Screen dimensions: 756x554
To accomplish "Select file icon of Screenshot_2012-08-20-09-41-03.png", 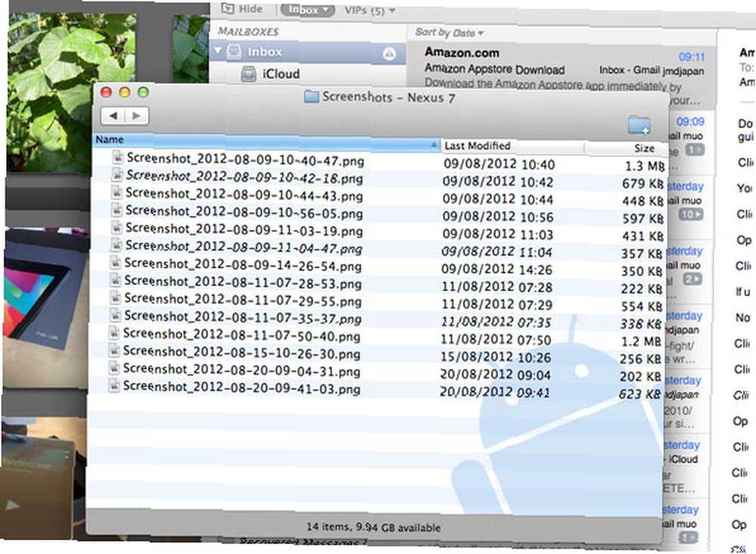I will pos(114,385).
